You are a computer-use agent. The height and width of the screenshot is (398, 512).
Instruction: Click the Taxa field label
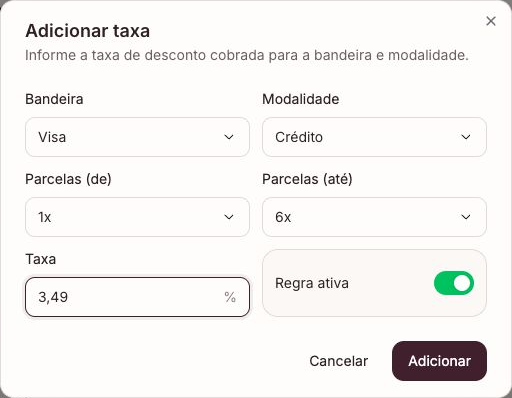click(x=41, y=259)
